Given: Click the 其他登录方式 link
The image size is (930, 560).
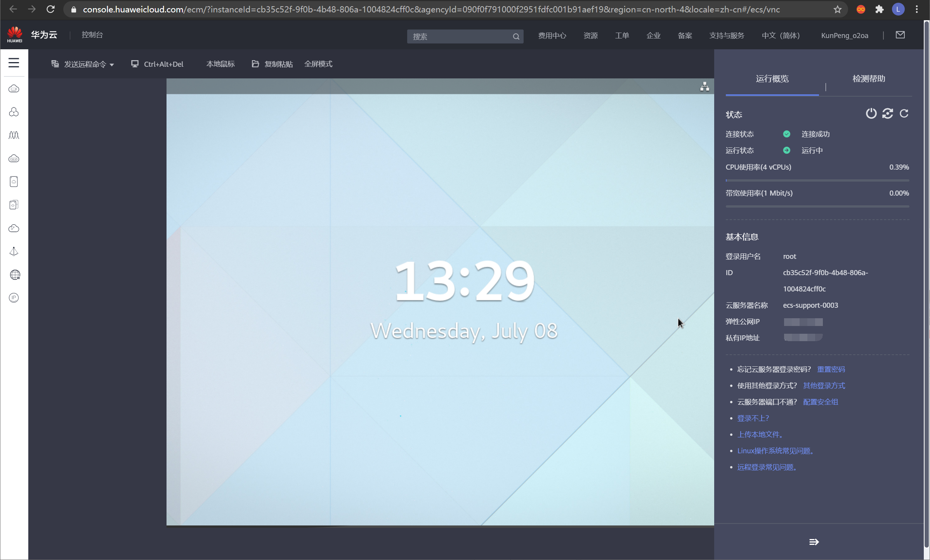Looking at the screenshot, I should click(x=824, y=385).
